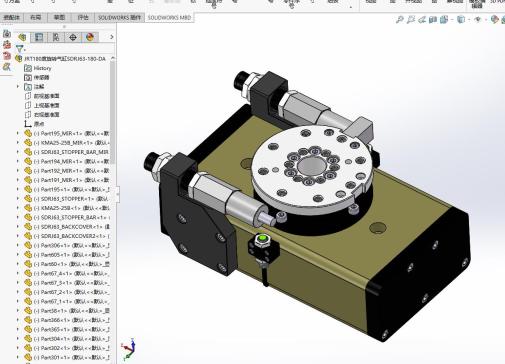Click the tree scroll-up arrow
Screen dimensions: 505x364
coord(113,58)
